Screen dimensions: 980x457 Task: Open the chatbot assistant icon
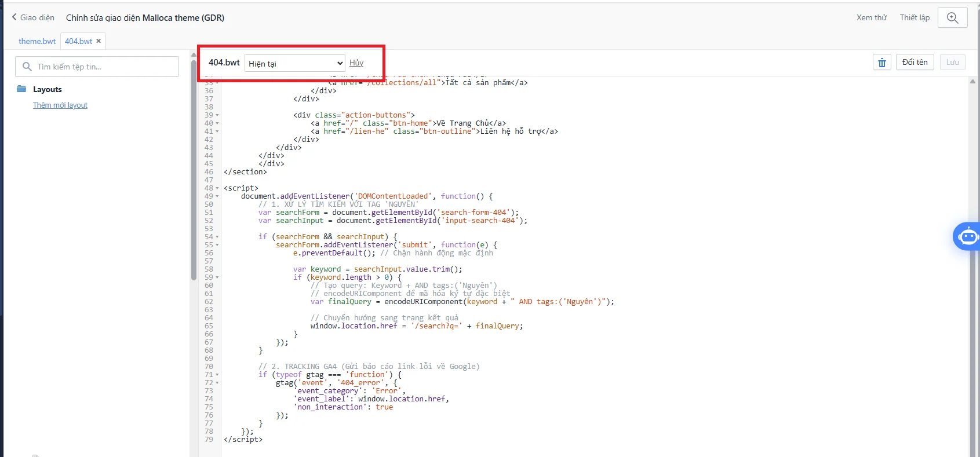[x=967, y=236]
